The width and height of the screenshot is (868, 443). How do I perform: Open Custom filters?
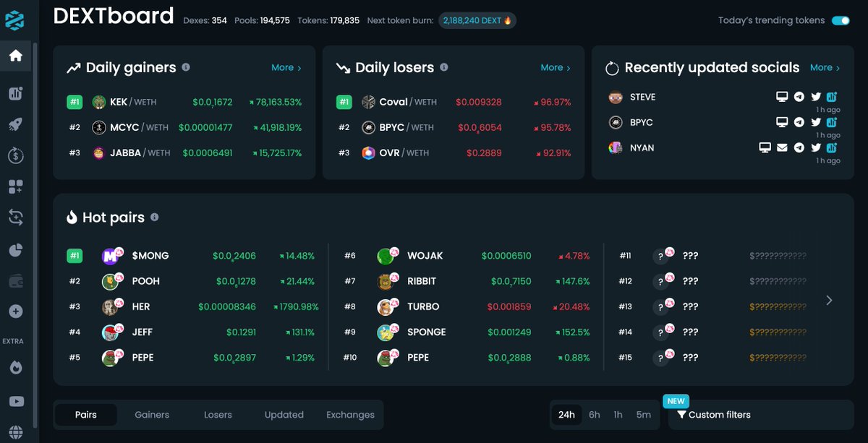tap(714, 415)
